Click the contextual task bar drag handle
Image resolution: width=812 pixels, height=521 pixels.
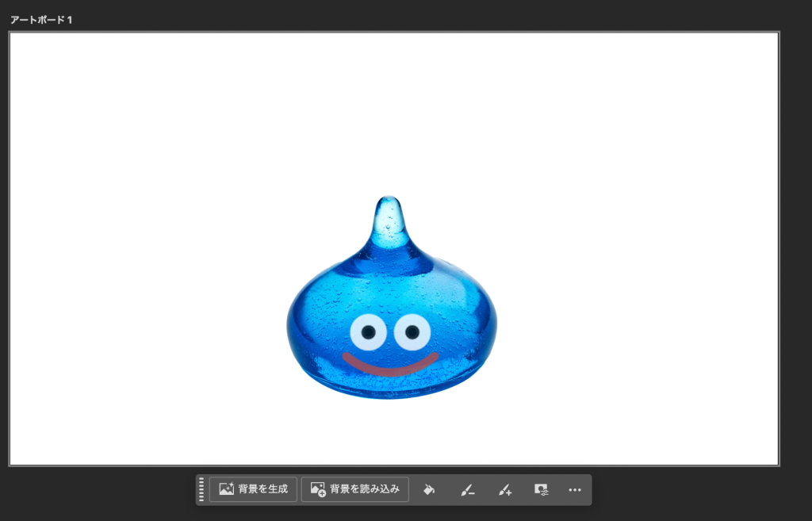(201, 489)
